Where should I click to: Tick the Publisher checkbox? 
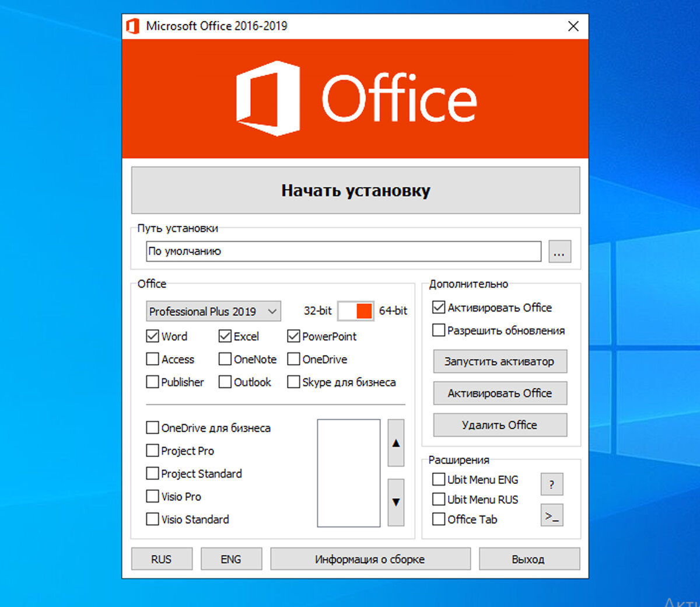pyautogui.click(x=153, y=382)
